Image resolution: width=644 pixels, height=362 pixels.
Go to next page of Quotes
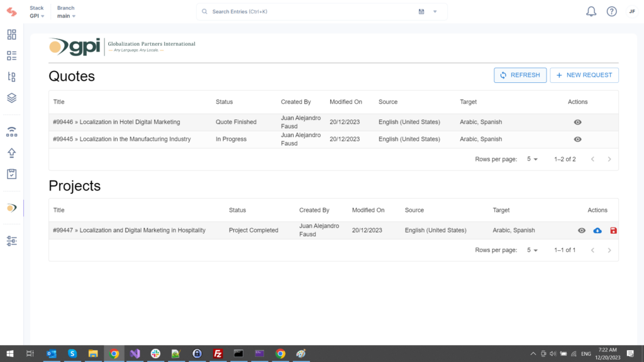[x=609, y=159]
